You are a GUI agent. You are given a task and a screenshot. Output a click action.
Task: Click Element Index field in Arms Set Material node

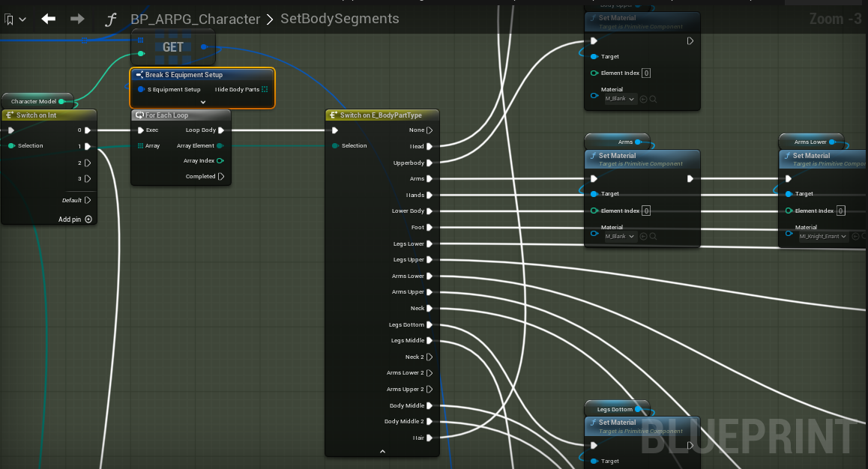pos(646,211)
